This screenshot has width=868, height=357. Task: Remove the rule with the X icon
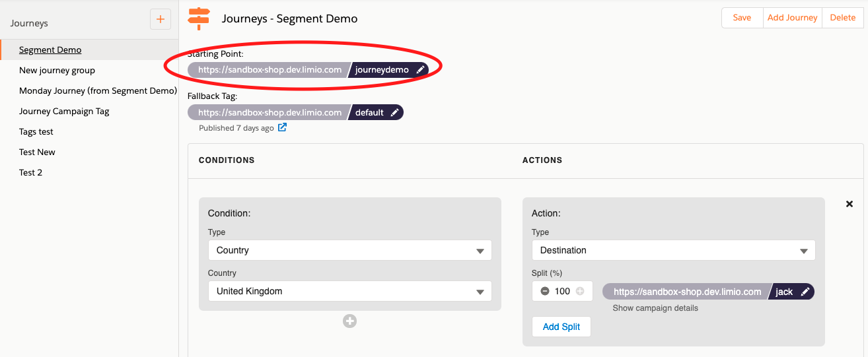(850, 204)
